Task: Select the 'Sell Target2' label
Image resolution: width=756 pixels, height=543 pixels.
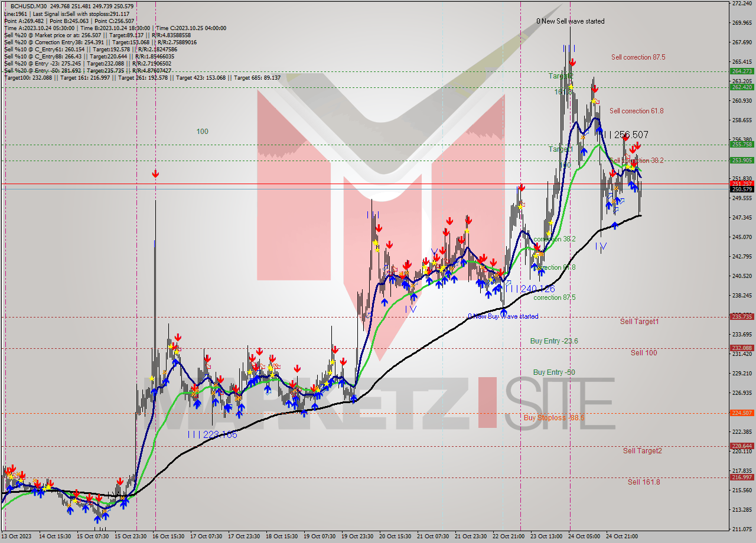Action: (x=643, y=451)
